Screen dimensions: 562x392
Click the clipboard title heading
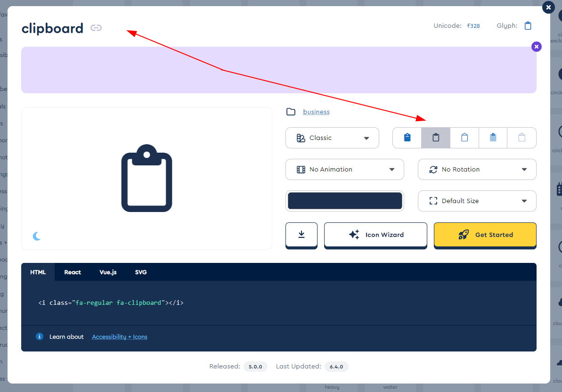point(52,28)
